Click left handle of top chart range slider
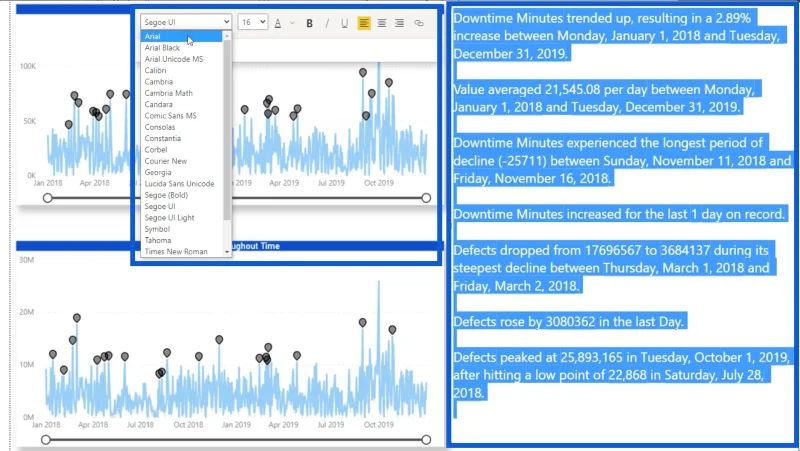 47,198
